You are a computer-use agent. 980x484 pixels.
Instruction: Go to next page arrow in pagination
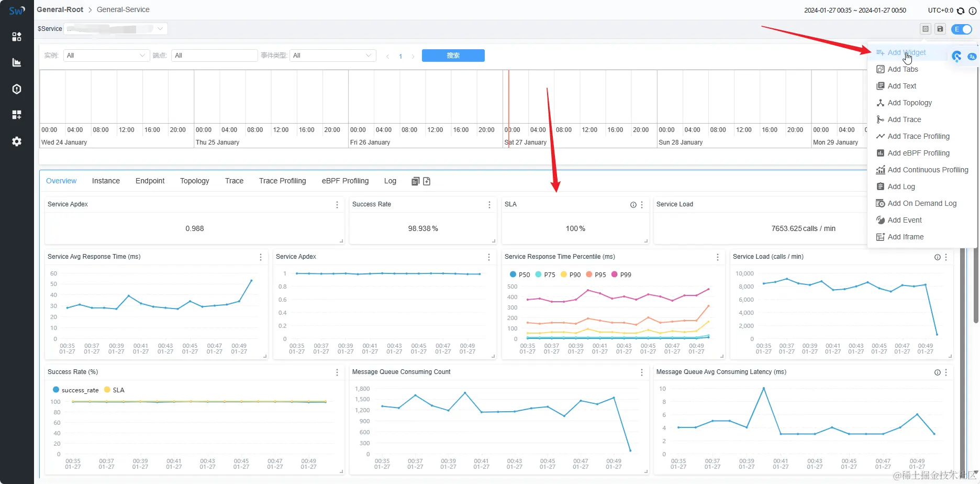(x=413, y=56)
